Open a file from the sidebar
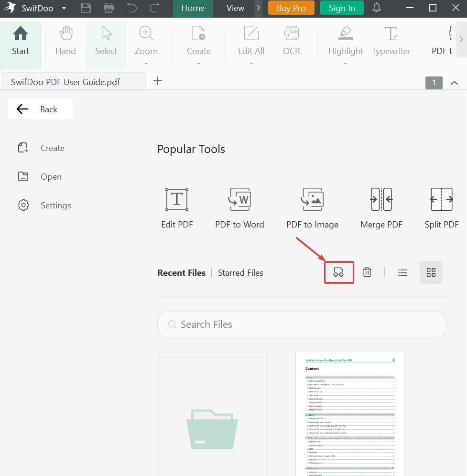This screenshot has width=467, height=476. (40, 176)
